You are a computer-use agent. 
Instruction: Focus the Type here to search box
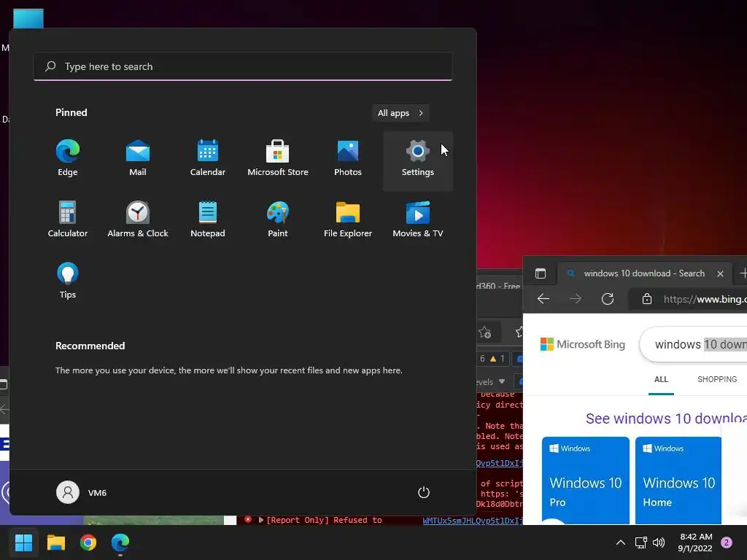(x=242, y=66)
